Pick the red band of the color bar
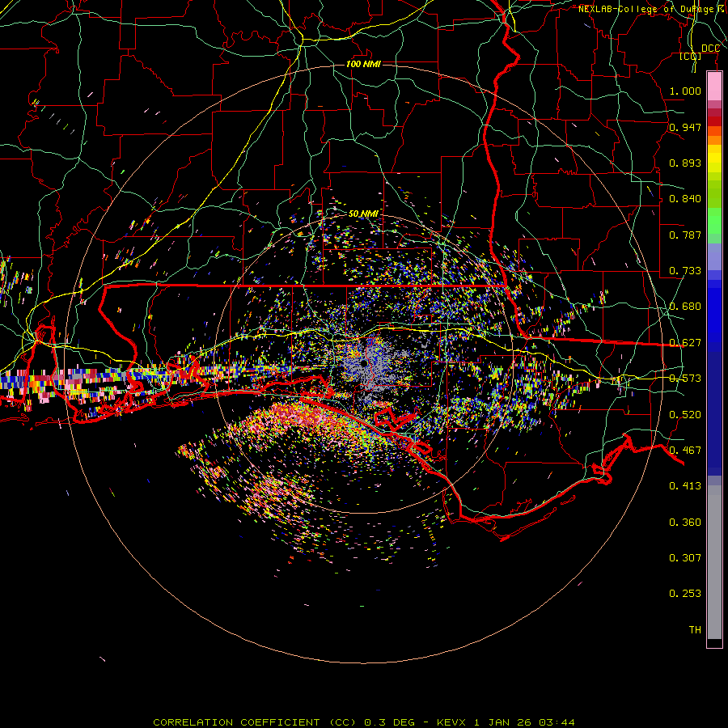Screen dimensions: 728x728 (714, 121)
